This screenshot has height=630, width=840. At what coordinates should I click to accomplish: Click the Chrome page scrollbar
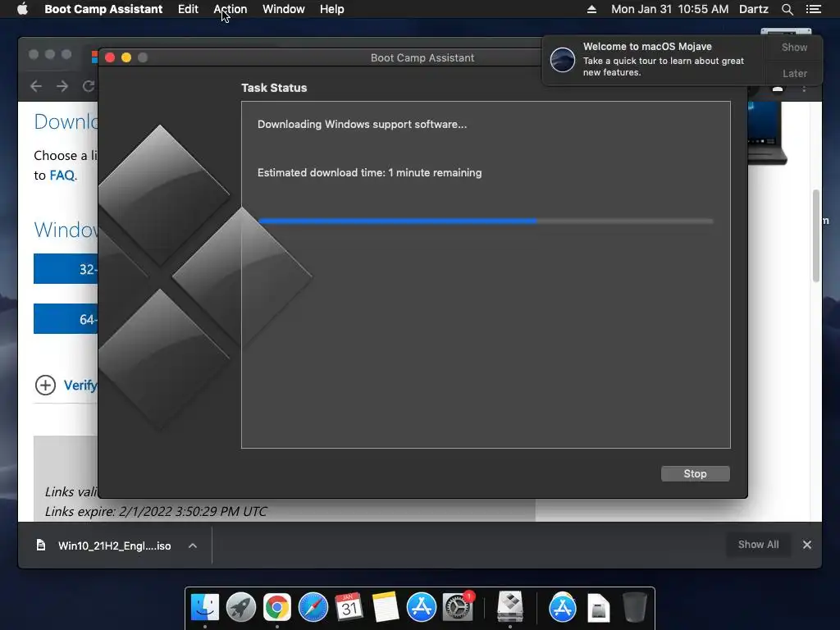click(x=816, y=235)
